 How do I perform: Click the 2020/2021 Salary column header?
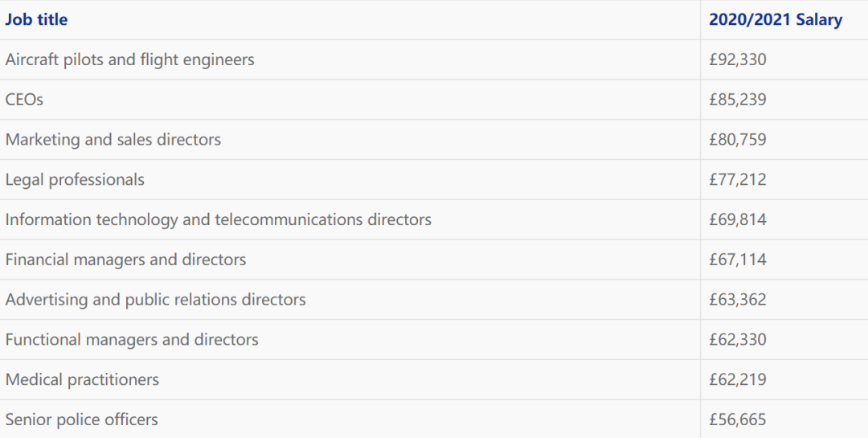point(776,19)
